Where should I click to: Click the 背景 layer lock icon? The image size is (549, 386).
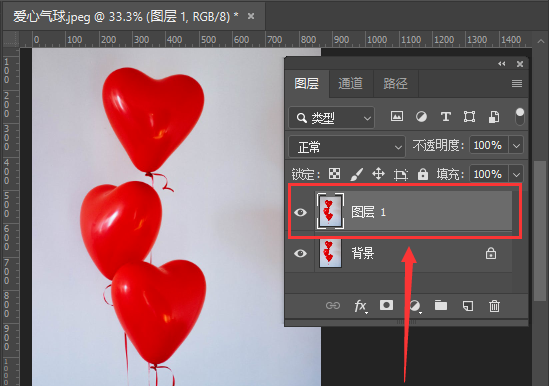click(x=491, y=253)
